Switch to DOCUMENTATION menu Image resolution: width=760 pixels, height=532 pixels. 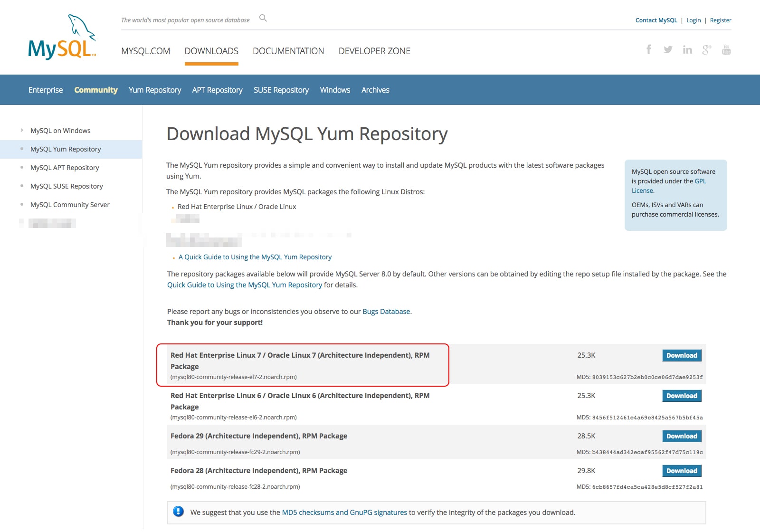pyautogui.click(x=288, y=51)
